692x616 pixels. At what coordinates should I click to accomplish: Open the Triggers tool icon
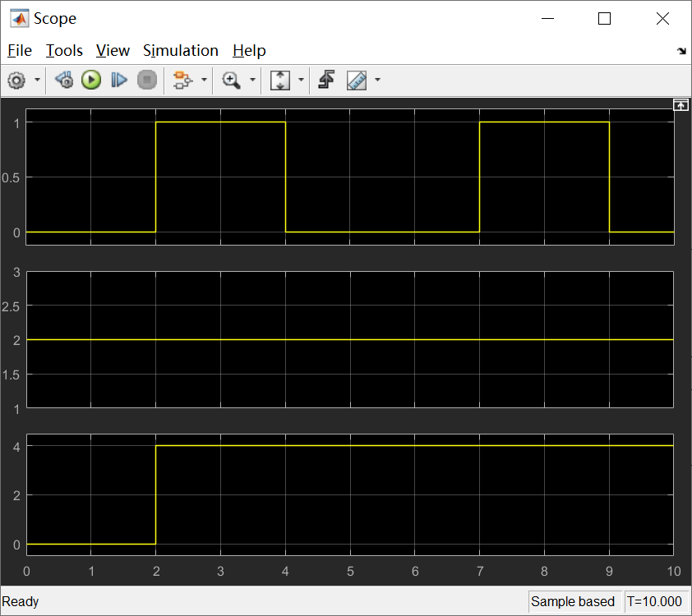[326, 80]
